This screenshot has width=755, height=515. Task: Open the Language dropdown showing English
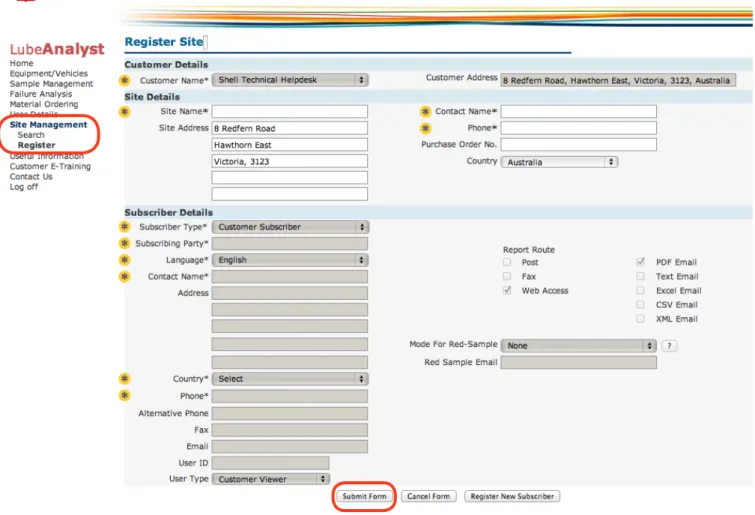[x=290, y=260]
